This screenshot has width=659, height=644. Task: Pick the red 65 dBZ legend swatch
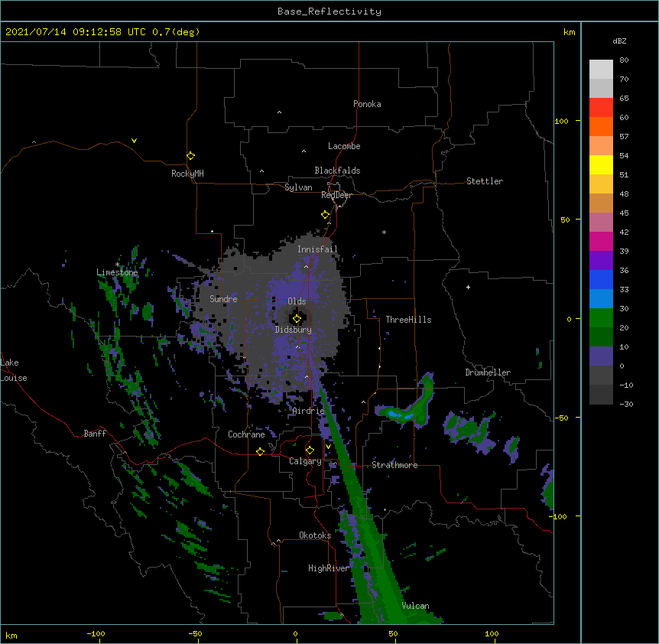click(x=601, y=108)
